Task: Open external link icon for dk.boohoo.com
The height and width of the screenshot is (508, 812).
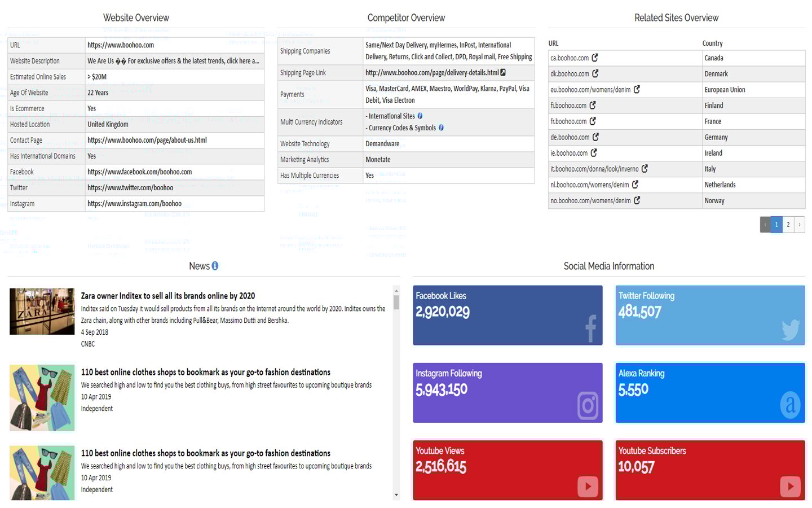Action: pyautogui.click(x=595, y=73)
